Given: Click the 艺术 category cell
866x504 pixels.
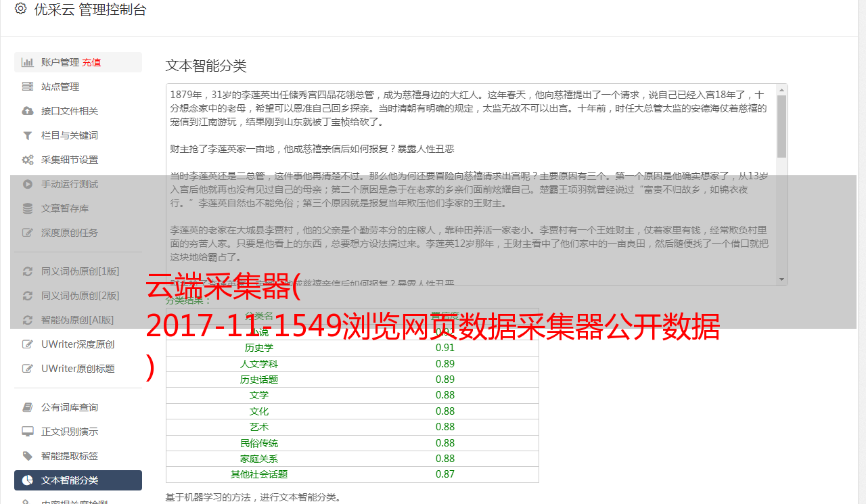Looking at the screenshot, I should 259,427.
